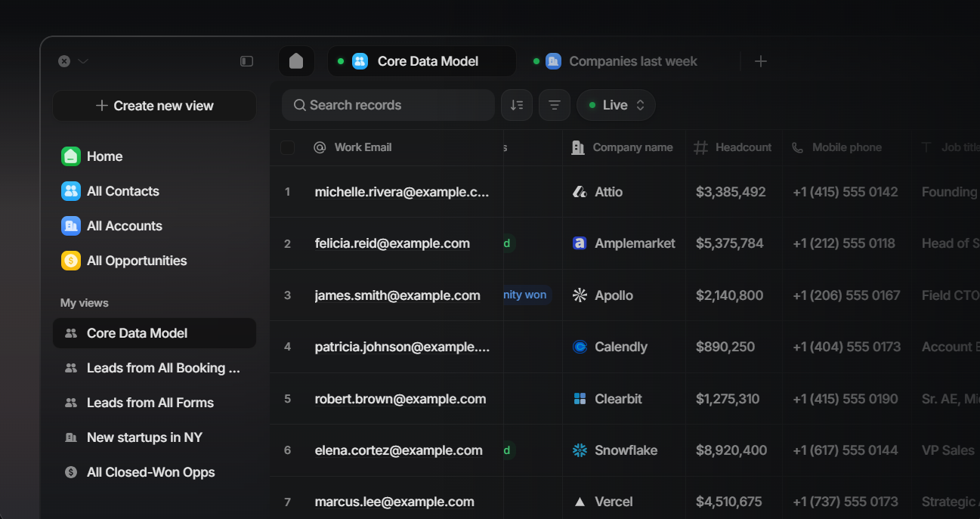The image size is (980, 519).
Task: Open the Company name column header
Action: tap(624, 147)
